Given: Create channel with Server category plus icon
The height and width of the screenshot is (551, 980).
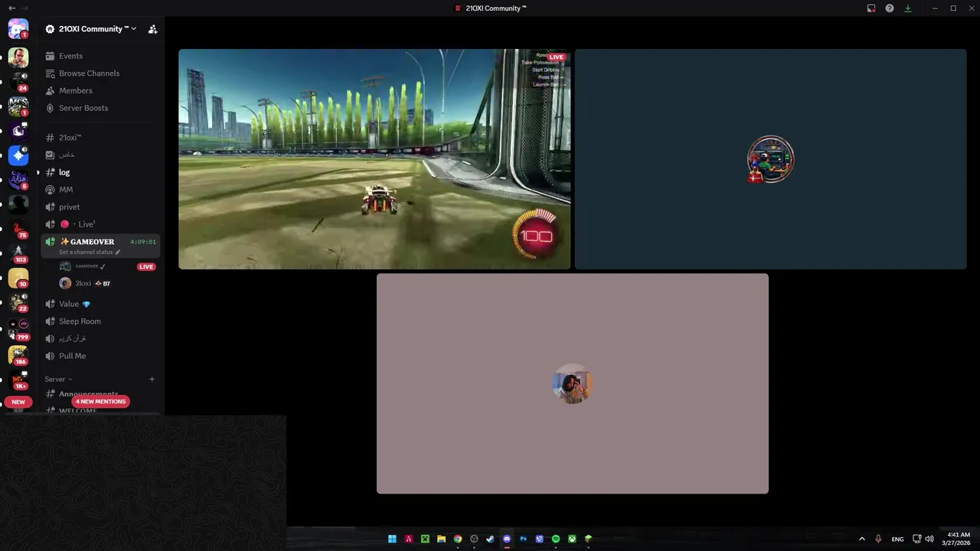Looking at the screenshot, I should tap(152, 379).
